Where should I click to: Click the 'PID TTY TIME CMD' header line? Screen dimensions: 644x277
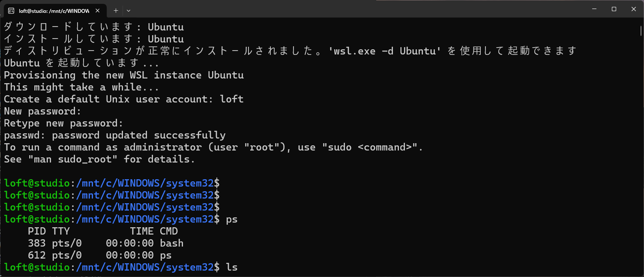point(103,231)
